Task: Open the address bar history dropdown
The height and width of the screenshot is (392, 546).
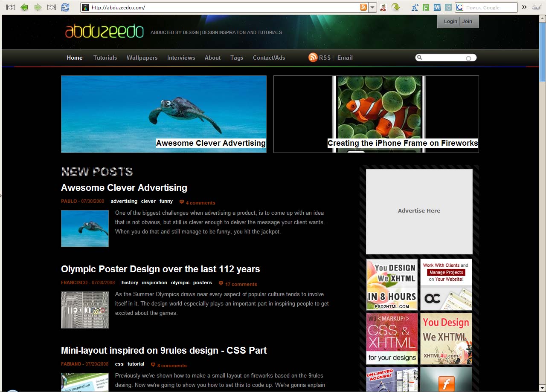Action: tap(372, 7)
